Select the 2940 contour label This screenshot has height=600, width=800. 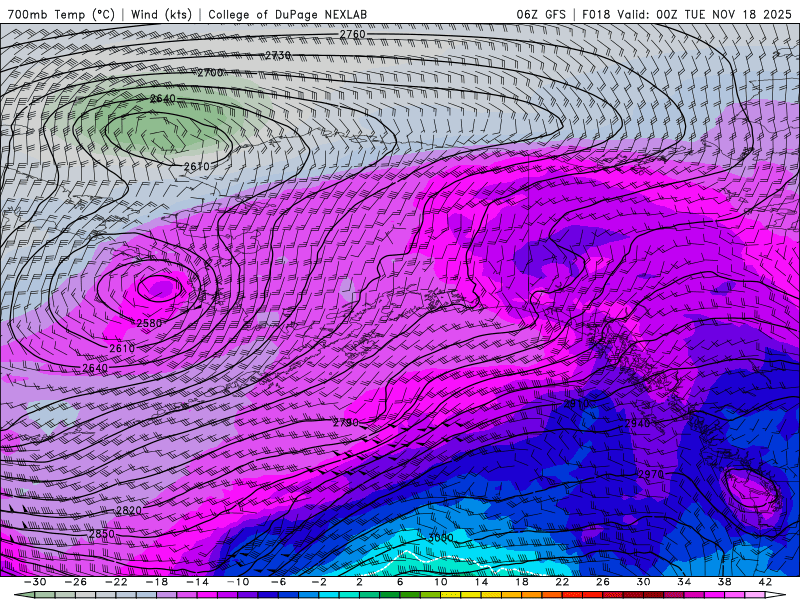pyautogui.click(x=638, y=423)
